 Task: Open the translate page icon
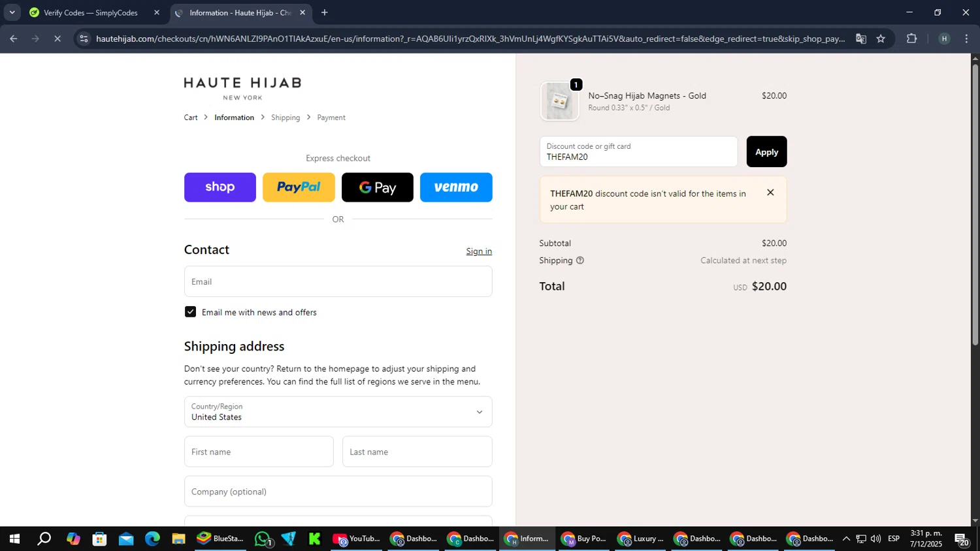(861, 39)
